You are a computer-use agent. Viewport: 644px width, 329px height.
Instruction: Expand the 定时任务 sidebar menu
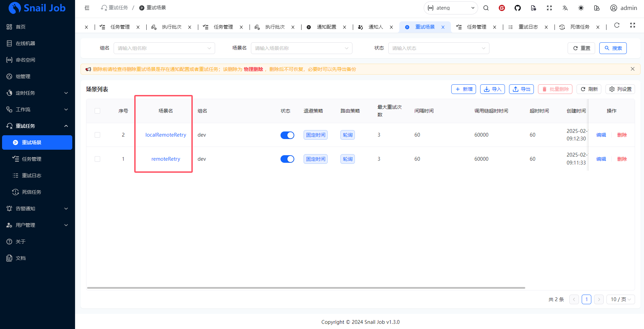tap(37, 93)
